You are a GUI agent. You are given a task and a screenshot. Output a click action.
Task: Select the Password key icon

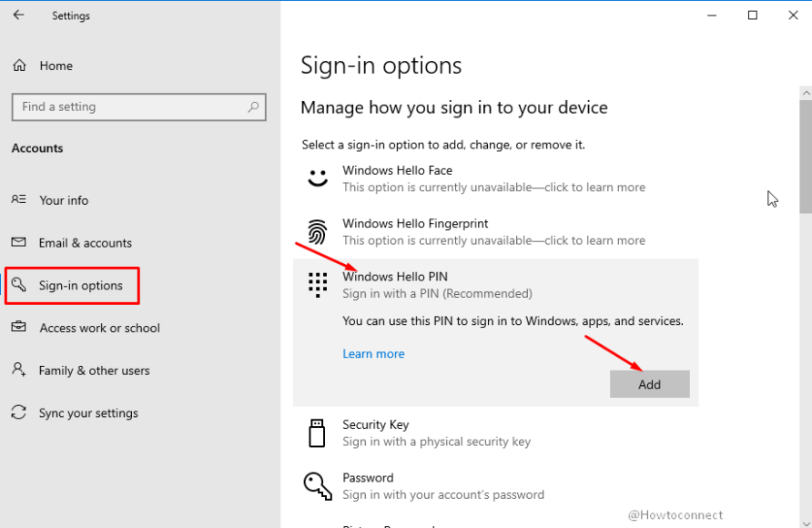point(317,485)
